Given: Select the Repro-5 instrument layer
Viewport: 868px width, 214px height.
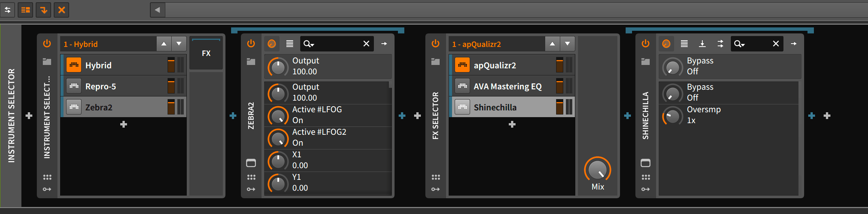Looking at the screenshot, I should tap(124, 86).
